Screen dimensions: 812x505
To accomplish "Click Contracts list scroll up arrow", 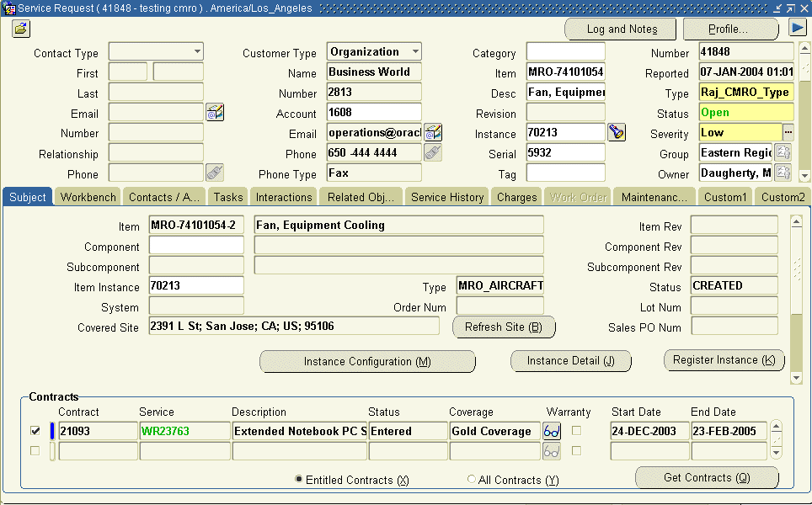I will pos(776,428).
